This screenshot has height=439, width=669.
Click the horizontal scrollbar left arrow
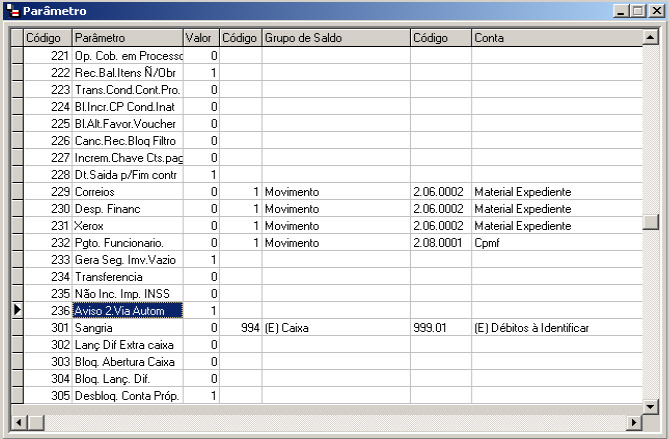point(17,423)
